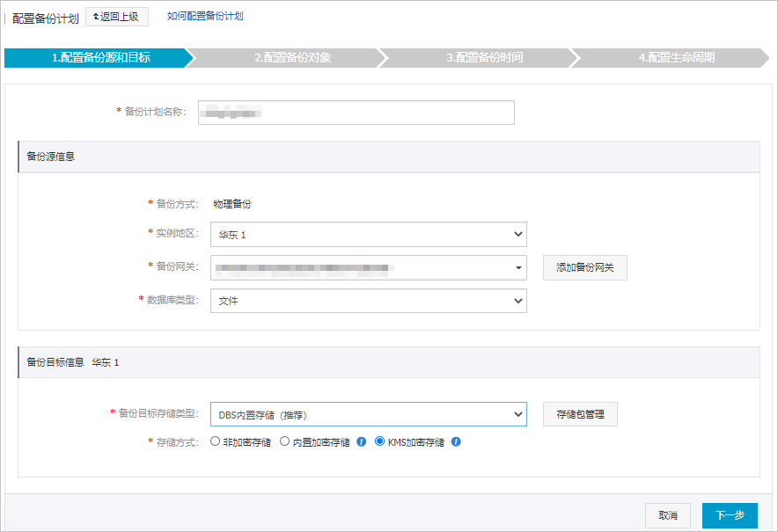Click 返回上级 button
Image resolution: width=778 pixels, height=532 pixels.
tap(116, 17)
